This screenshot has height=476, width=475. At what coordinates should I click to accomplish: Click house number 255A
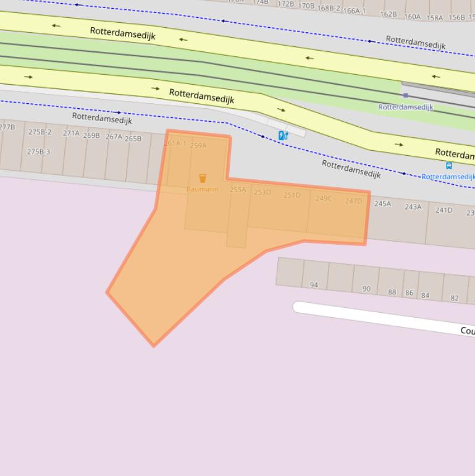point(238,190)
